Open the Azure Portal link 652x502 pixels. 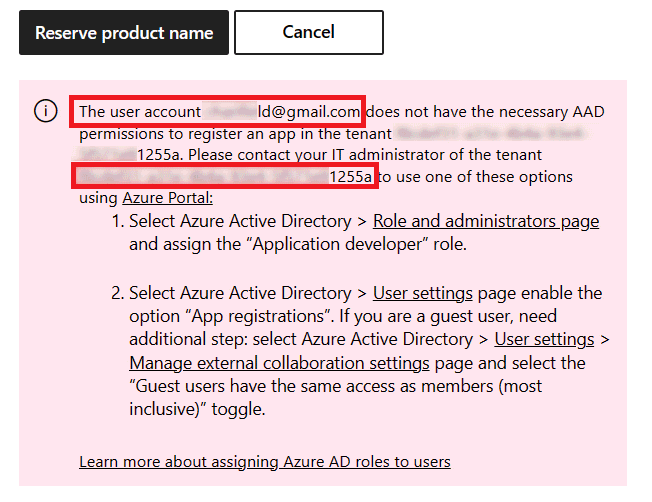(x=168, y=198)
